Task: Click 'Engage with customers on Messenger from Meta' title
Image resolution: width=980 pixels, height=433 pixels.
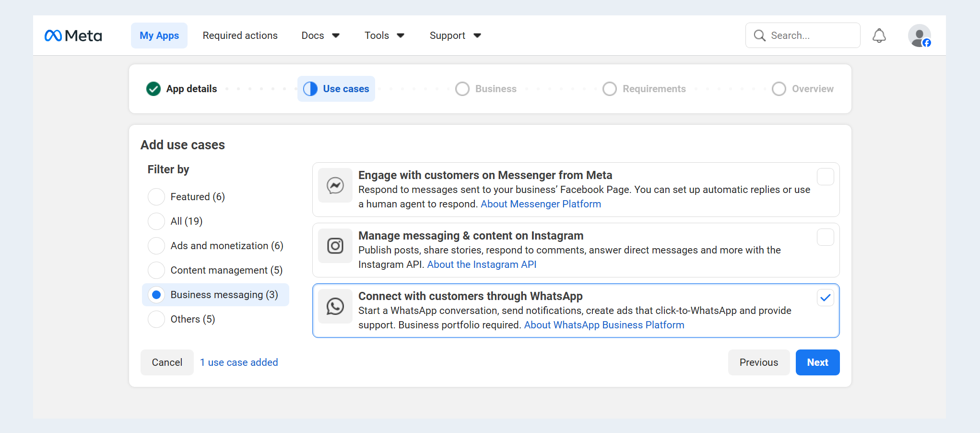Action: tap(485, 175)
